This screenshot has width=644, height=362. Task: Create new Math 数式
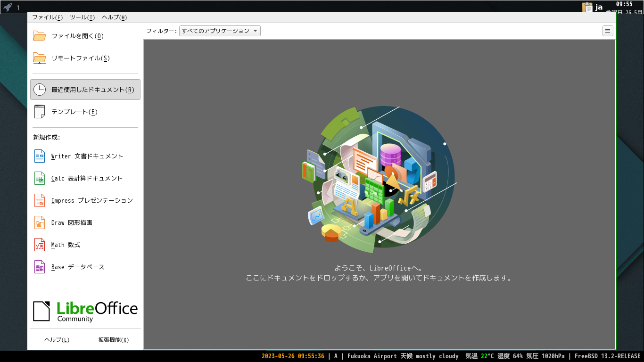(85, 245)
